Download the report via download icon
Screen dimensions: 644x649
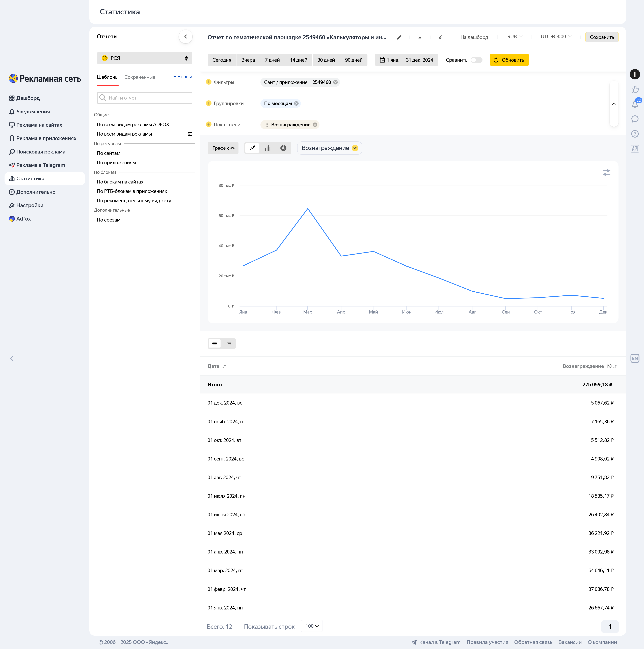420,37
